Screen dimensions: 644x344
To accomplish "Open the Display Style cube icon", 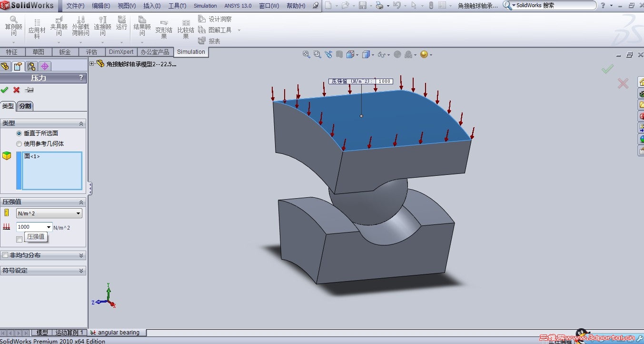I will [367, 54].
